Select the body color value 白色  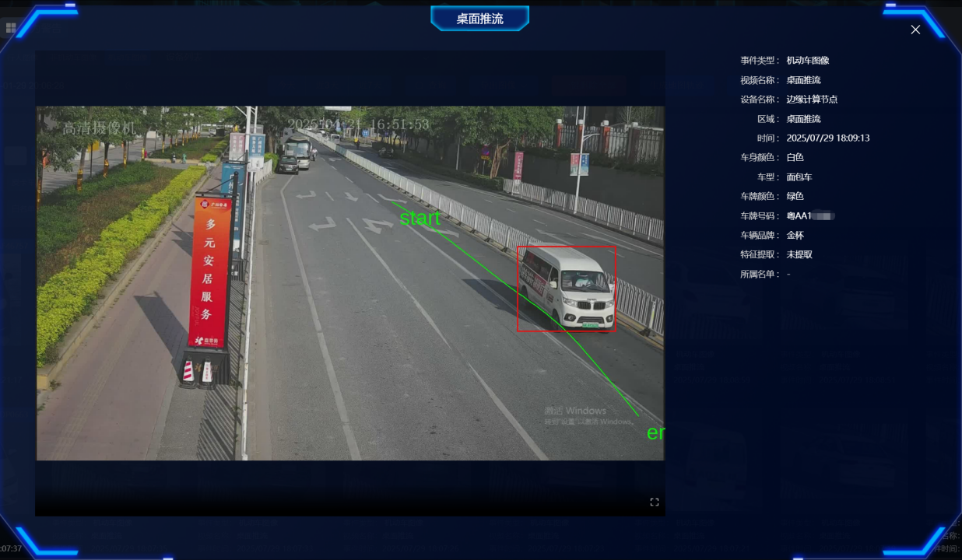click(x=795, y=158)
